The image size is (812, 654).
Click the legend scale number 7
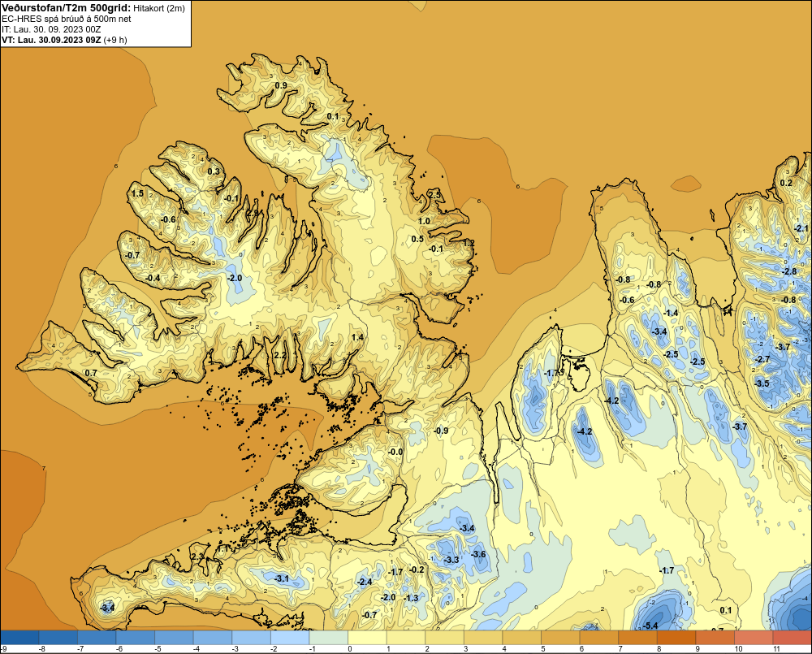620,649
